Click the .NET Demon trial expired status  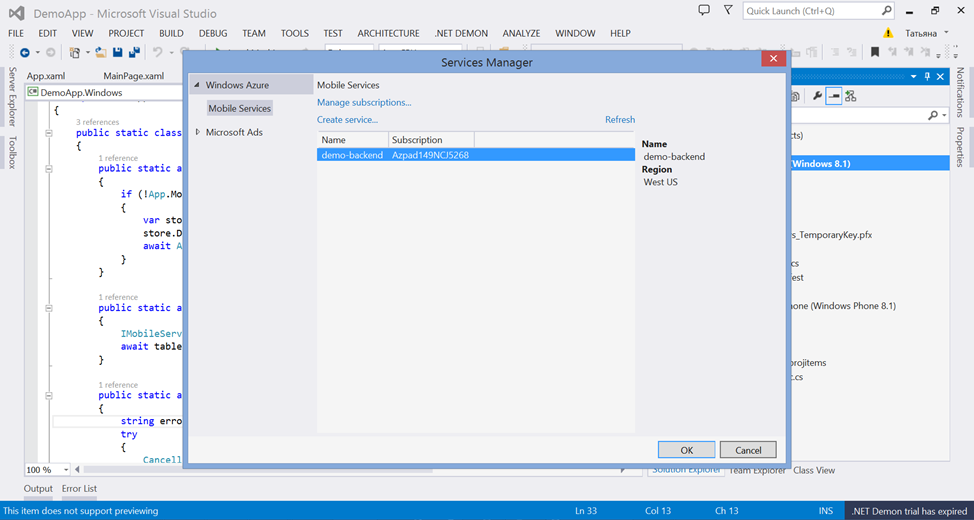point(909,511)
